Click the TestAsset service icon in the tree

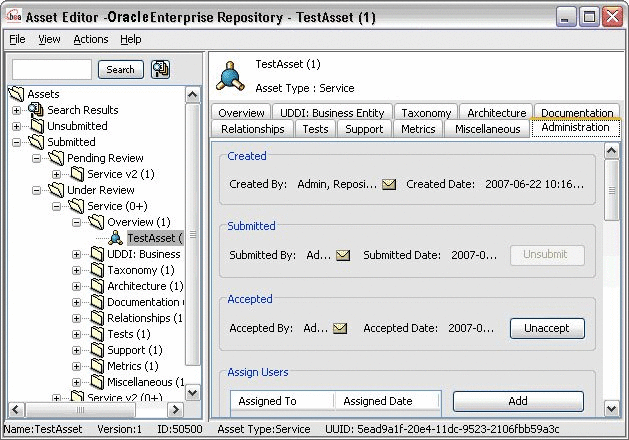coord(115,238)
